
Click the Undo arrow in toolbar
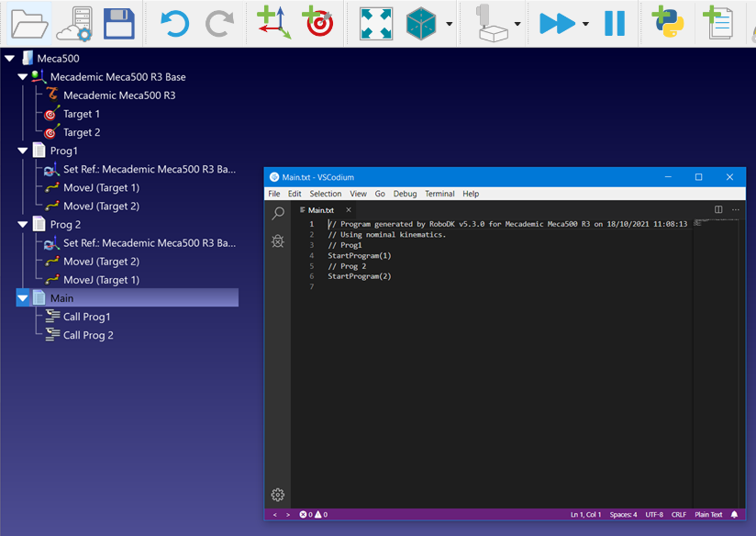173,23
